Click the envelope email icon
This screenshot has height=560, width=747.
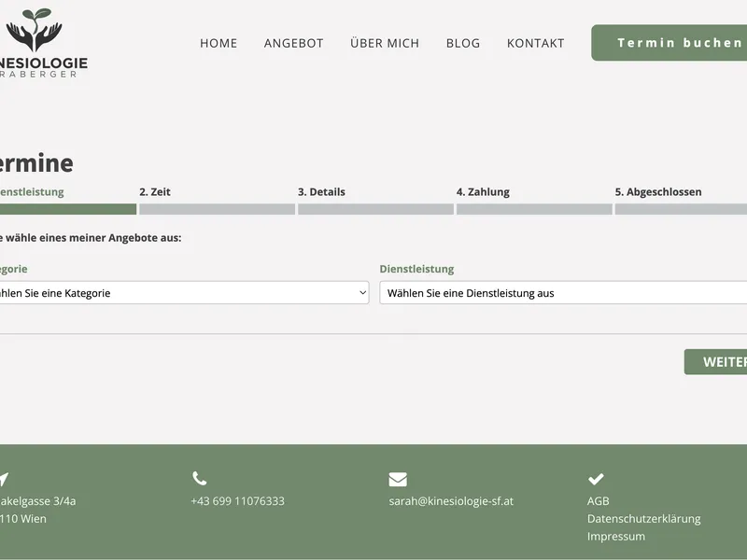pyautogui.click(x=398, y=479)
